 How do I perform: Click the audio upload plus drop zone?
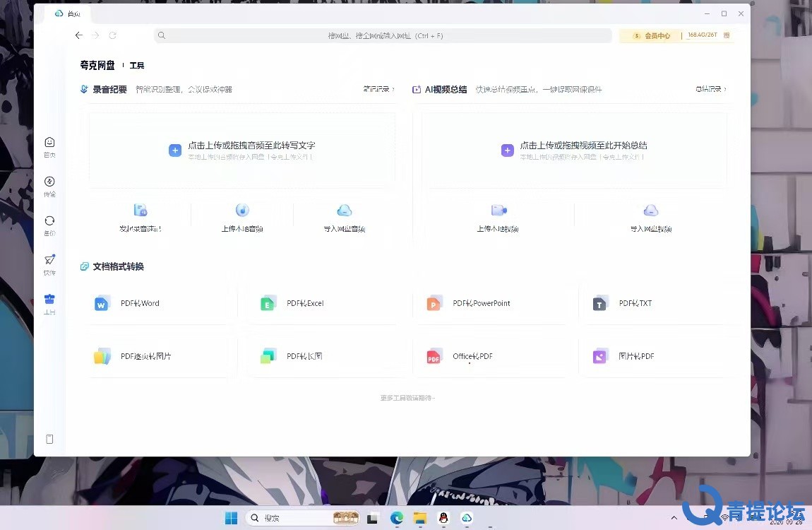[x=242, y=150]
